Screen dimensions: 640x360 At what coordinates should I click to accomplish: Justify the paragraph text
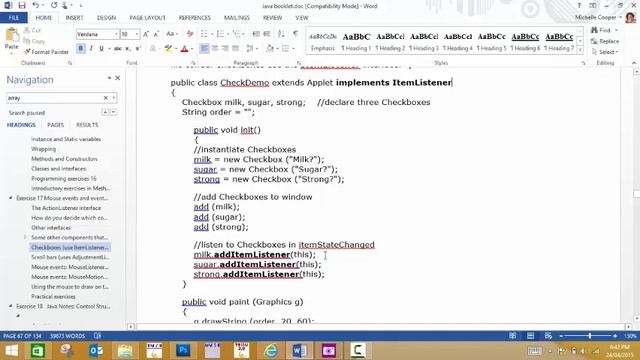tap(236, 49)
